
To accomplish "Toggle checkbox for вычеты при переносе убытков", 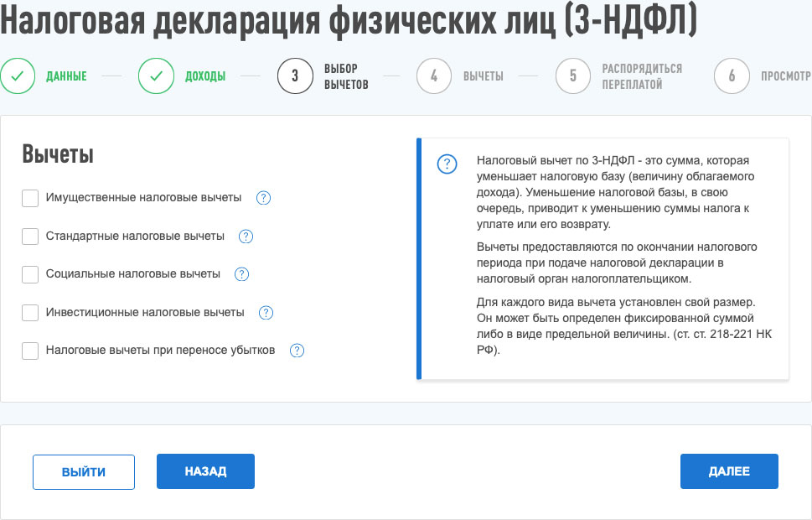I will 30,351.
